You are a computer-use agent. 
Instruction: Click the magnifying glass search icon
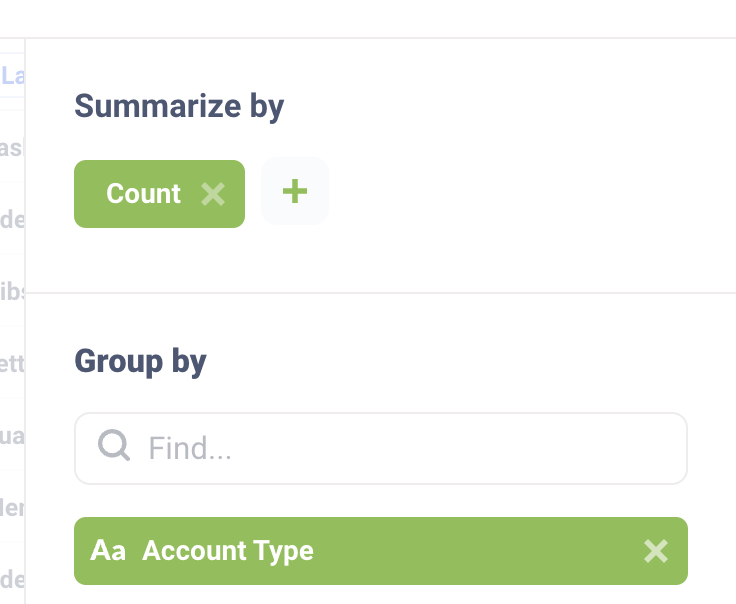(x=114, y=446)
